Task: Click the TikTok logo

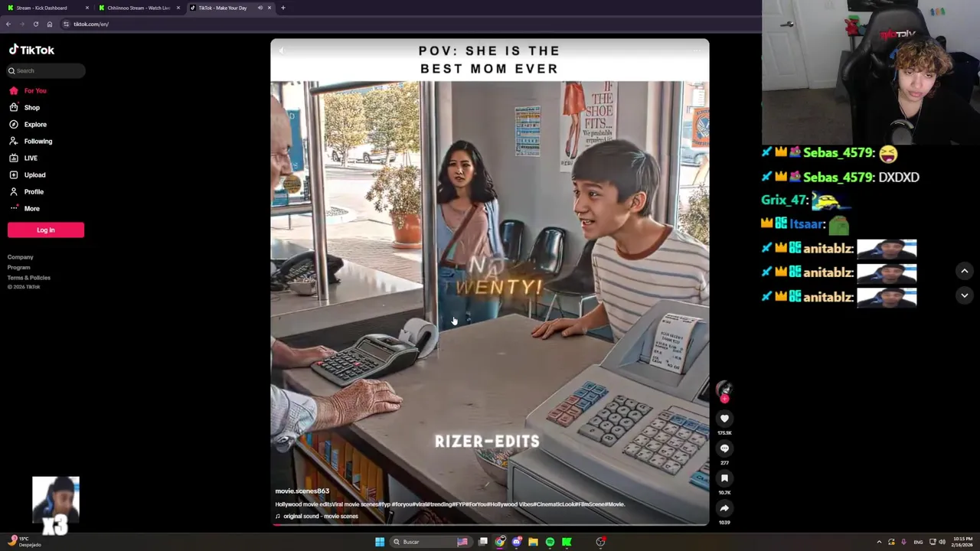Action: pos(31,50)
